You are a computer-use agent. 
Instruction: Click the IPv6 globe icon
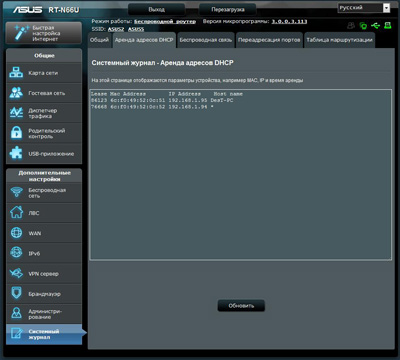tap(16, 253)
